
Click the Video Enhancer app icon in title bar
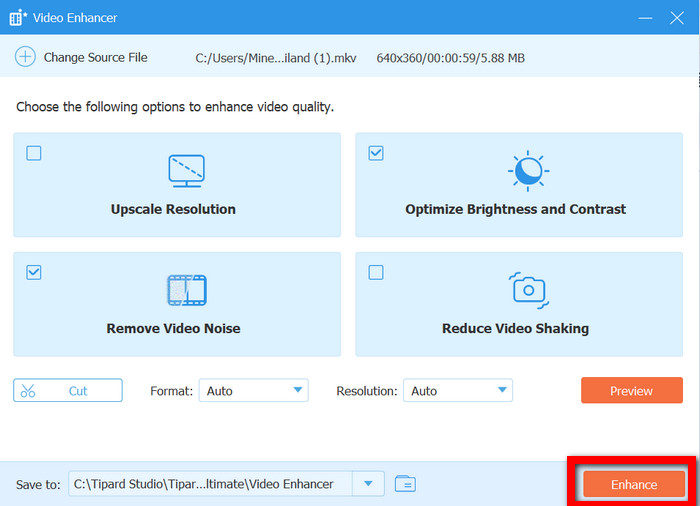pos(17,18)
